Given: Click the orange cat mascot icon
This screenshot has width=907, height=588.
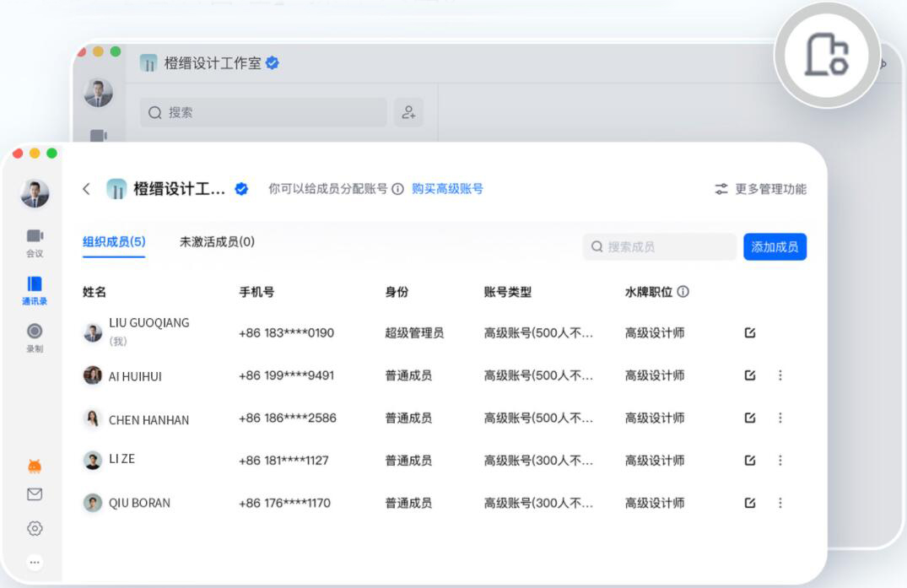Looking at the screenshot, I should pyautogui.click(x=35, y=466).
